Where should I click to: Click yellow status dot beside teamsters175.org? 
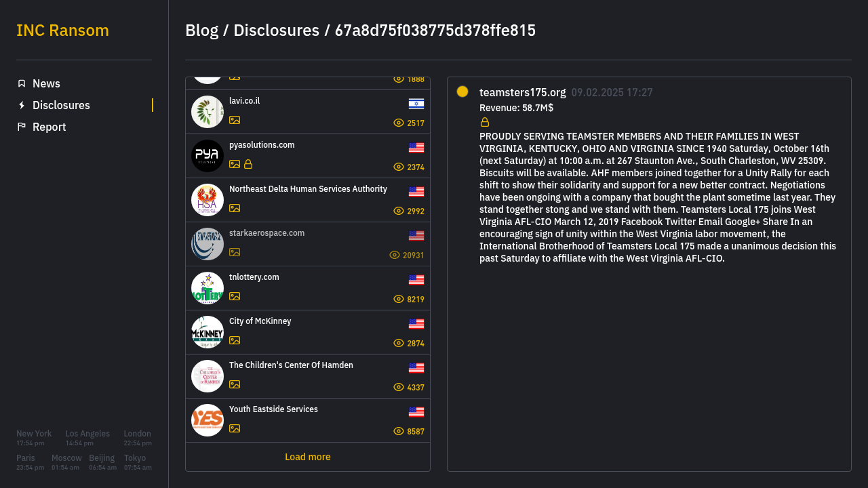coord(462,91)
